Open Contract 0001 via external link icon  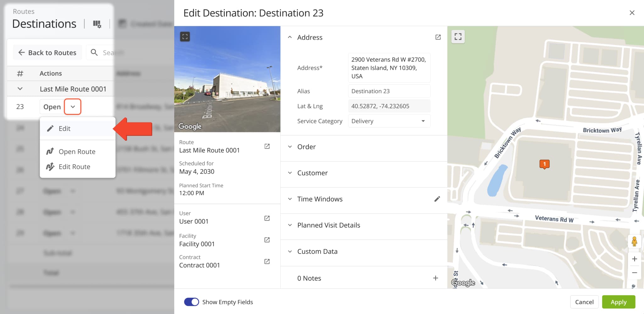[267, 261]
